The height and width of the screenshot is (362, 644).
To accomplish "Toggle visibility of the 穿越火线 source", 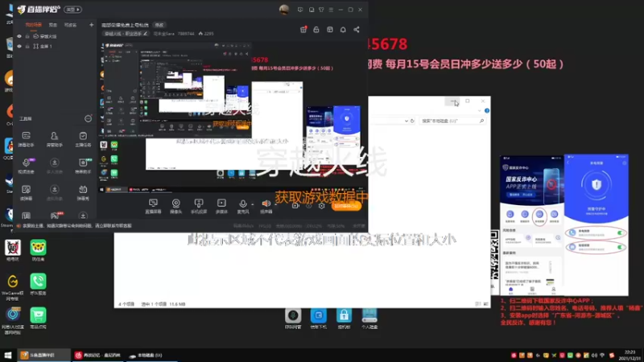I will point(19,36).
